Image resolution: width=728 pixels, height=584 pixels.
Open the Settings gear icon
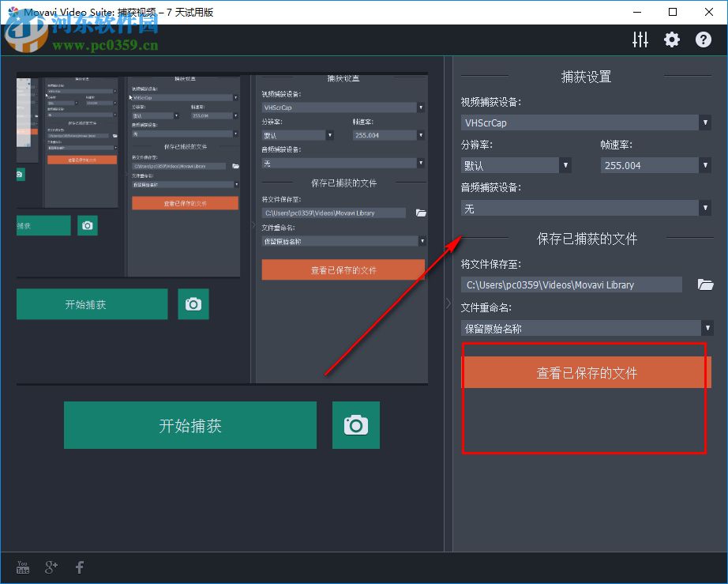click(x=671, y=39)
